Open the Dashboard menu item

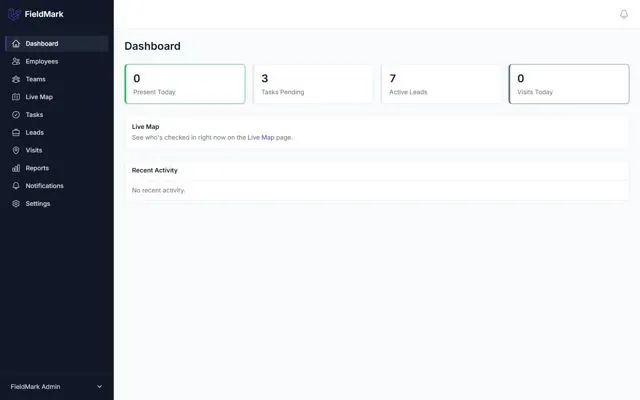click(57, 44)
